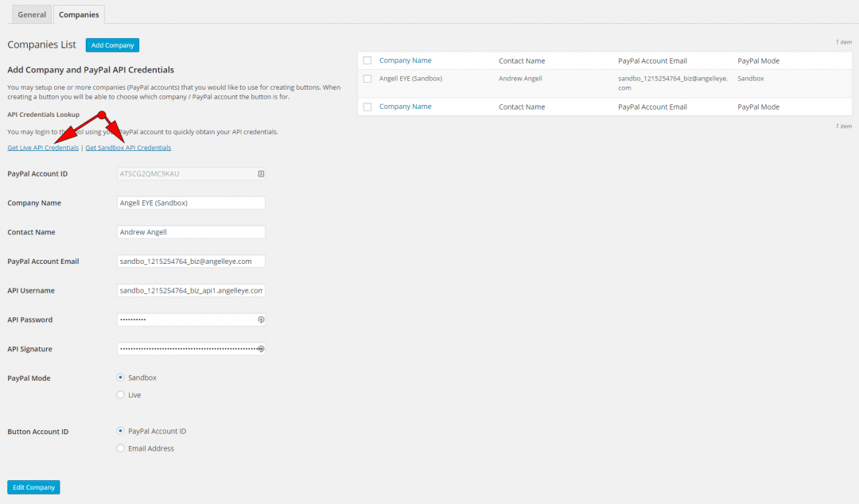Image resolution: width=859 pixels, height=504 pixels.
Task: Choose Email Address for Button Account ID
Action: click(120, 448)
